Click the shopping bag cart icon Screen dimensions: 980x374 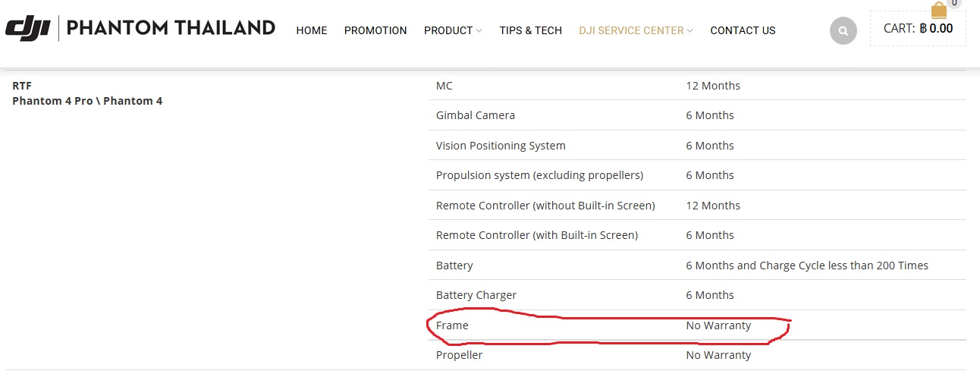939,10
